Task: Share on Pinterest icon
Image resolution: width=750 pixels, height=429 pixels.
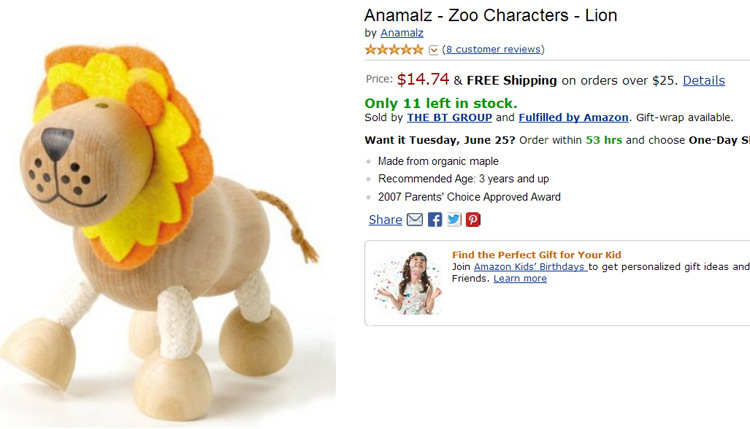Action: pyautogui.click(x=473, y=220)
